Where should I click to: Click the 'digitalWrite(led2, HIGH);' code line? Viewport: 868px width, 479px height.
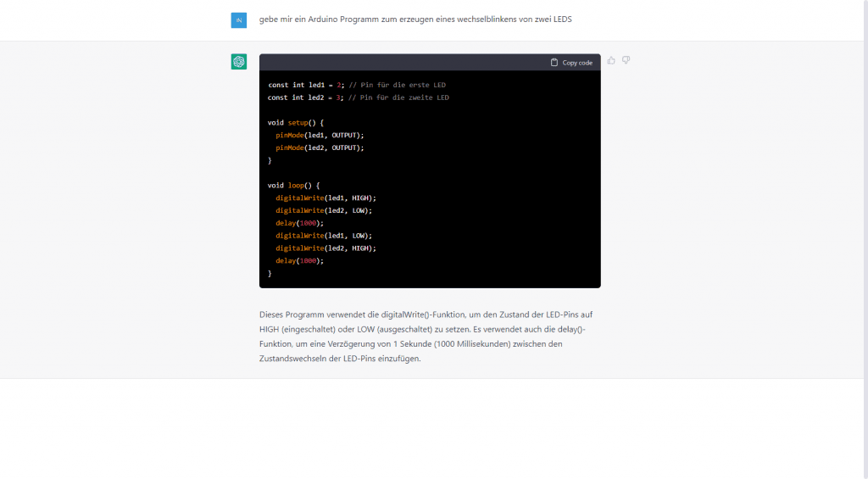325,248
